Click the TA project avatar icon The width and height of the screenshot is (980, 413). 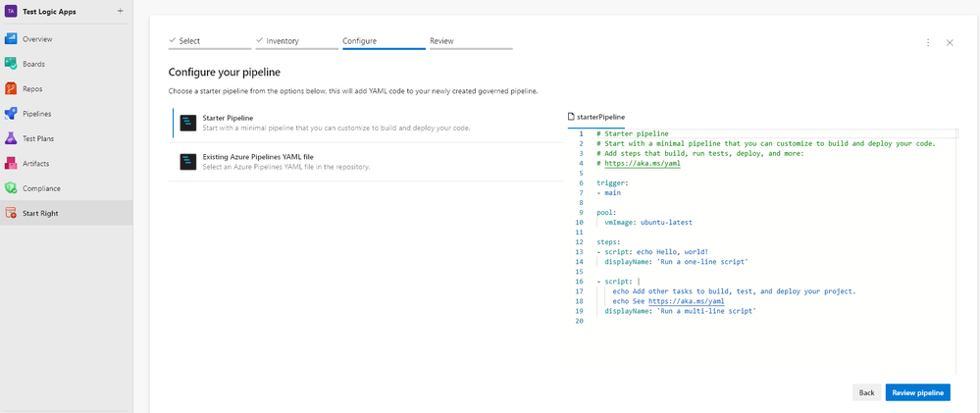(11, 11)
